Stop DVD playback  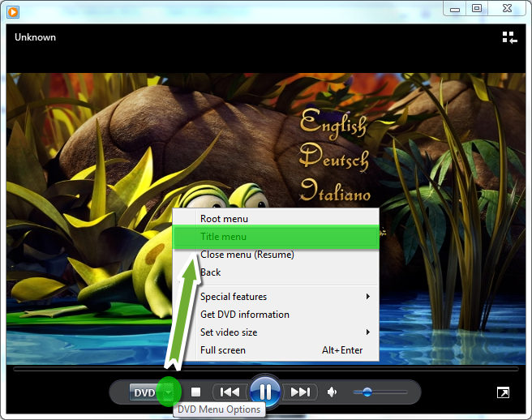[x=195, y=392]
